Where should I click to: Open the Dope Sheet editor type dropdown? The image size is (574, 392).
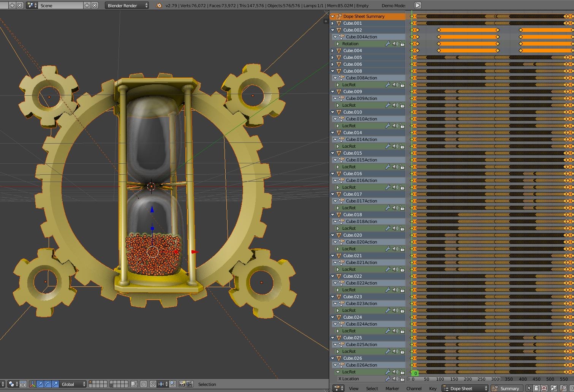[464, 388]
